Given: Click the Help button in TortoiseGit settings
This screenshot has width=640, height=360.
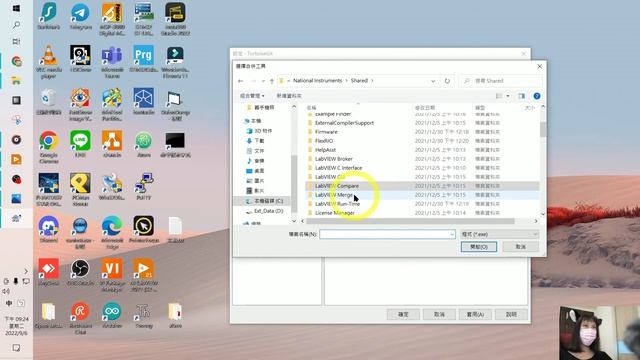Looking at the screenshot, I should point(511,314).
